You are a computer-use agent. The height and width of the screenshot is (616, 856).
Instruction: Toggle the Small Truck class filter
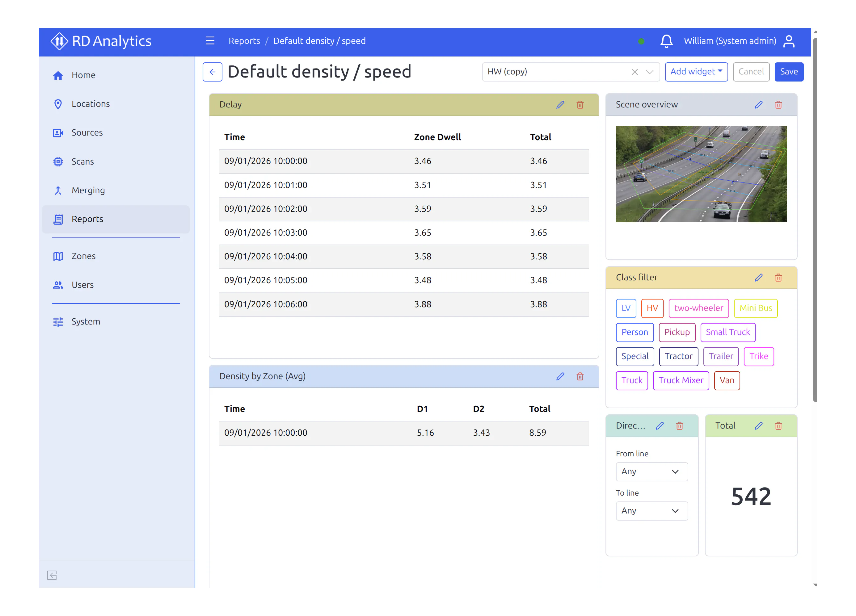(728, 332)
